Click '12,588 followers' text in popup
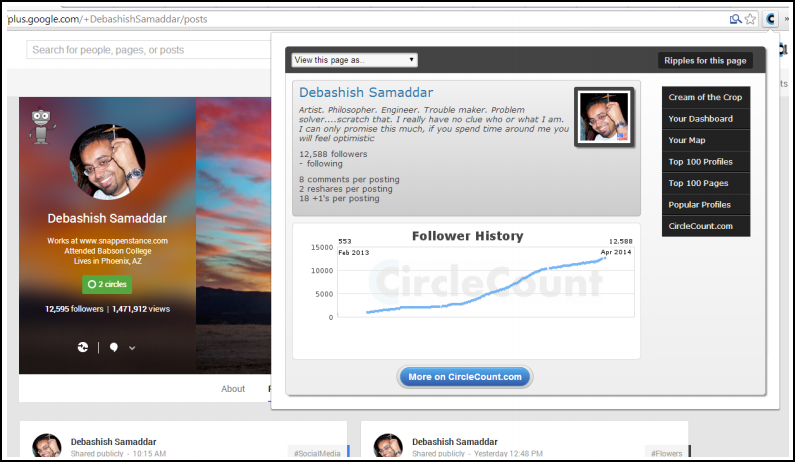The image size is (795, 462). point(333,154)
